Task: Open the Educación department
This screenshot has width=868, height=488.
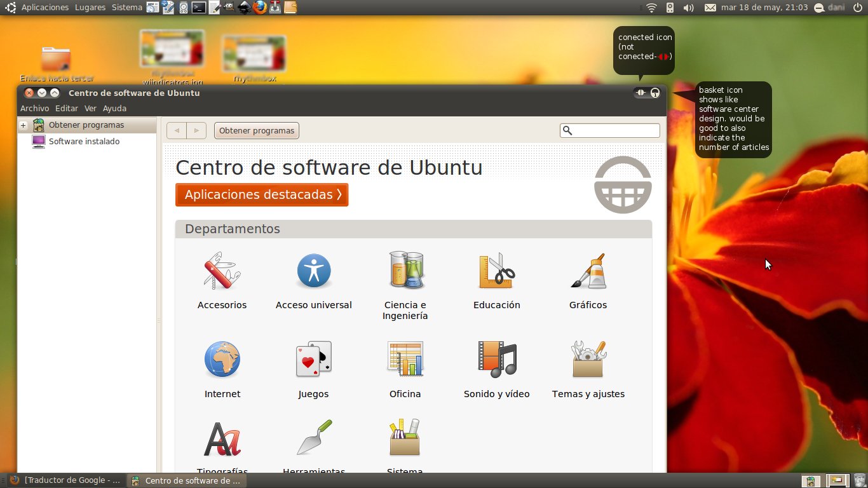Action: click(496, 280)
